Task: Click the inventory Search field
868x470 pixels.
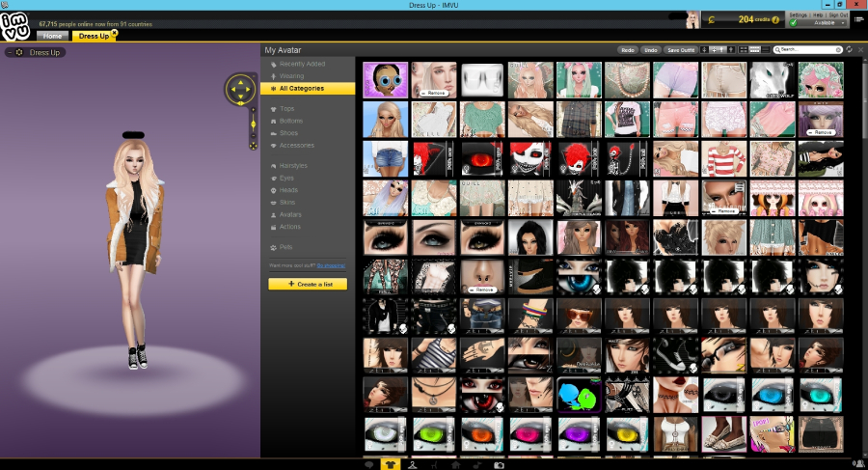Action: (807, 50)
